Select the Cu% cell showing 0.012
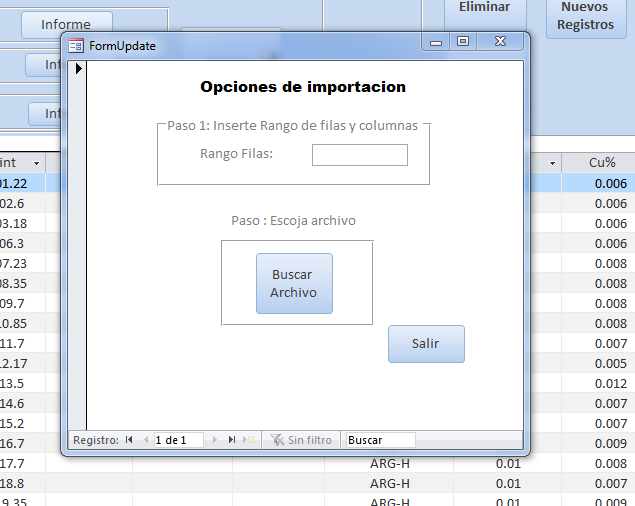 [x=599, y=383]
